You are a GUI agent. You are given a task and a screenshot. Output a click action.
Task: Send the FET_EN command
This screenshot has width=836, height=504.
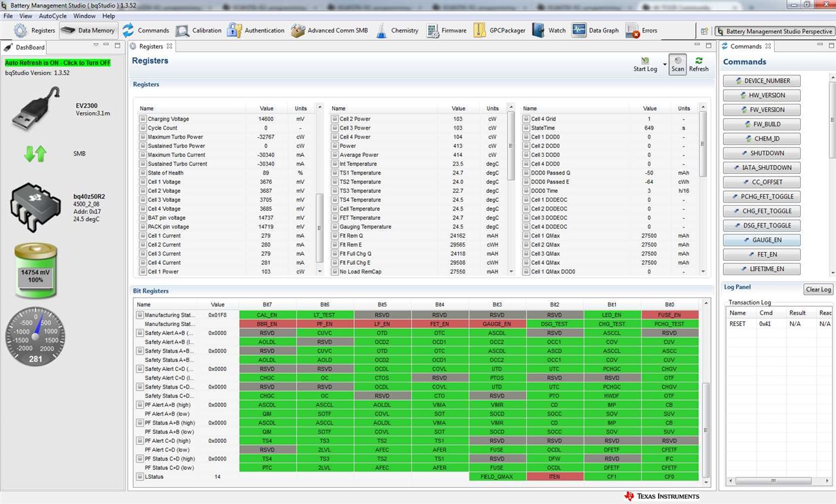point(761,254)
